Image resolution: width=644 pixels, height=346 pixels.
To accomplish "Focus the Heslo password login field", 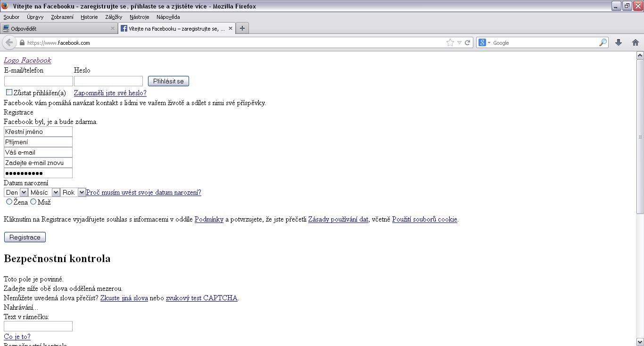I will click(x=108, y=81).
